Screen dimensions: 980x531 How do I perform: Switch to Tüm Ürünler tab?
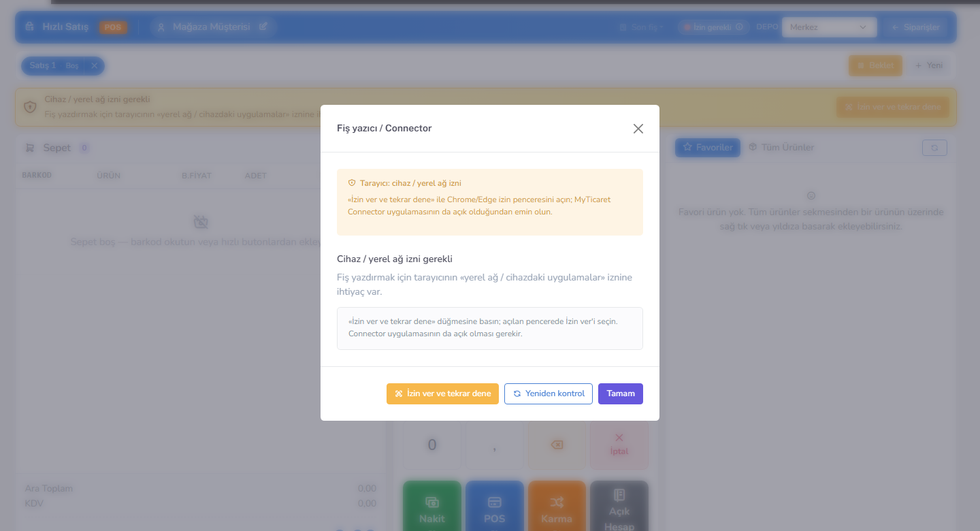pos(781,147)
